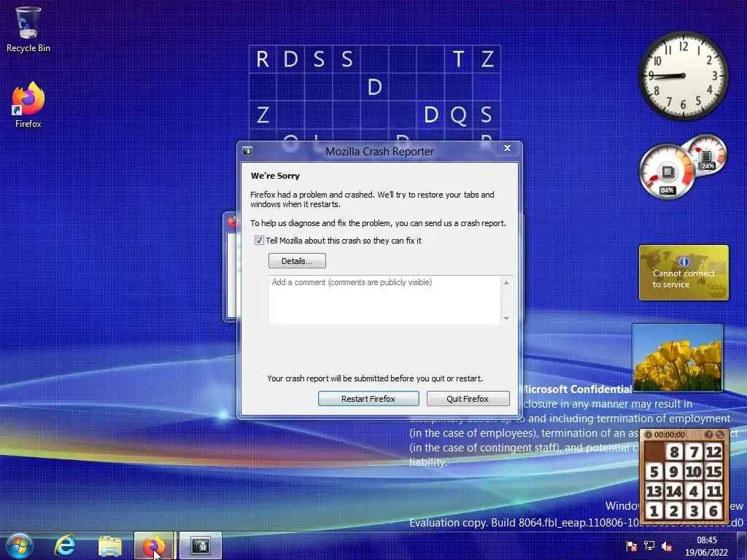Click the analog clock gadget

pos(683,76)
